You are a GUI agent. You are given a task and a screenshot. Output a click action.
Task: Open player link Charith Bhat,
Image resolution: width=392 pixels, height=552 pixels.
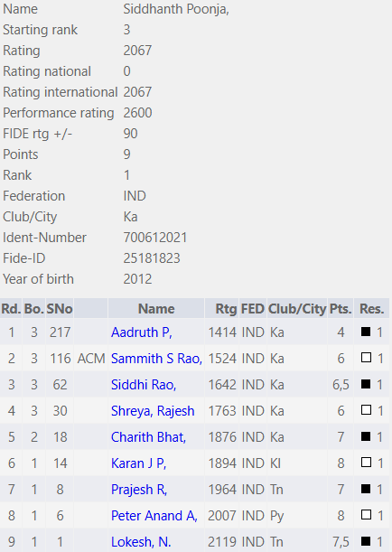coord(148,437)
